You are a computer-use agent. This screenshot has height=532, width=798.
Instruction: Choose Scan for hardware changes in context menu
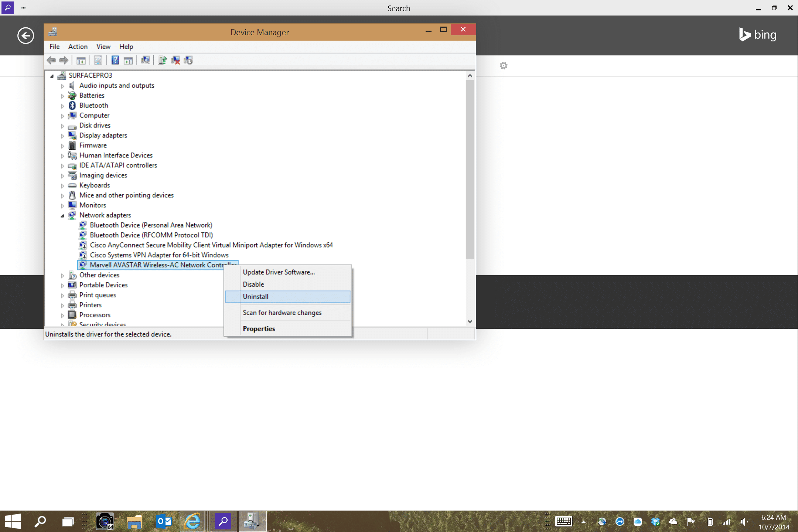click(288, 313)
